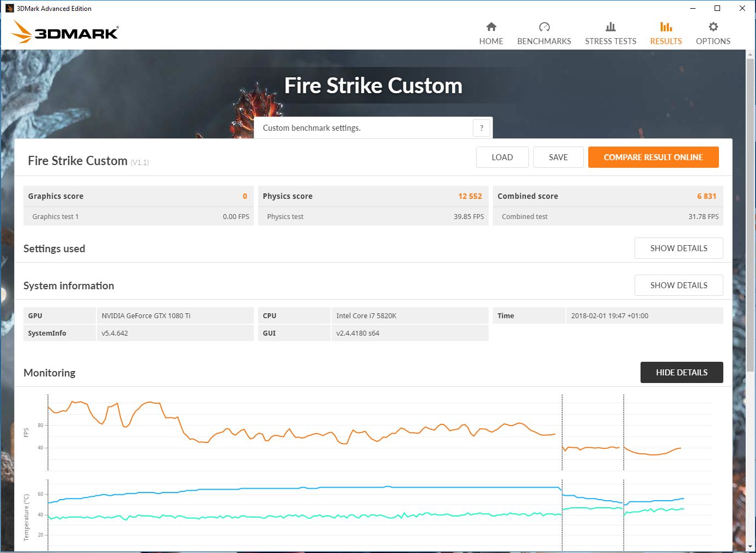The image size is (756, 553).
Task: Click the question mark help button
Action: 481,128
